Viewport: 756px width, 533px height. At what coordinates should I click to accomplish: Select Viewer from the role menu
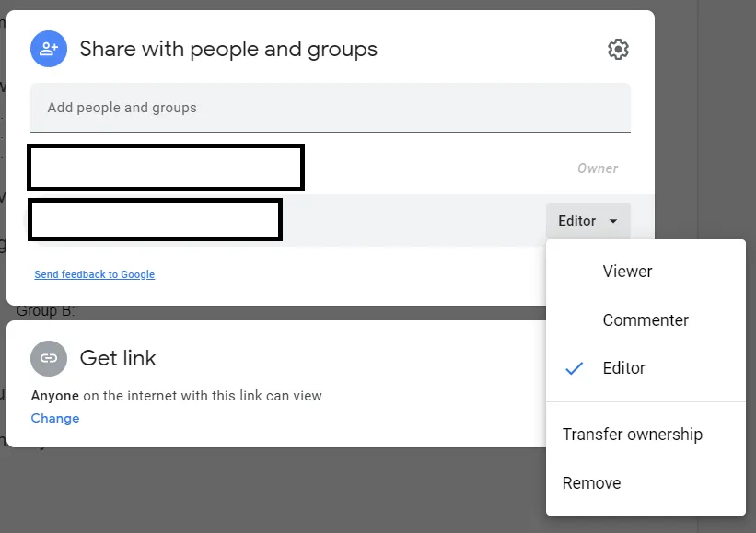click(x=627, y=272)
